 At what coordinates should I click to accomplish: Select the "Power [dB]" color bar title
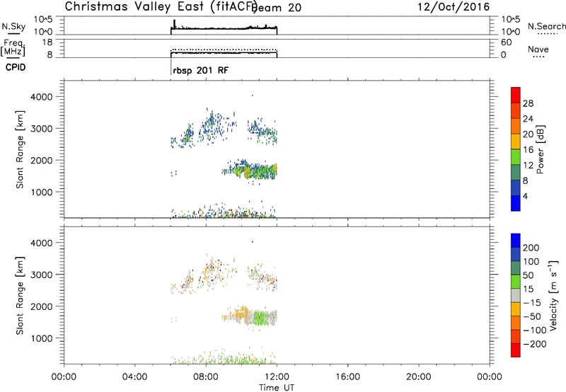[540, 149]
